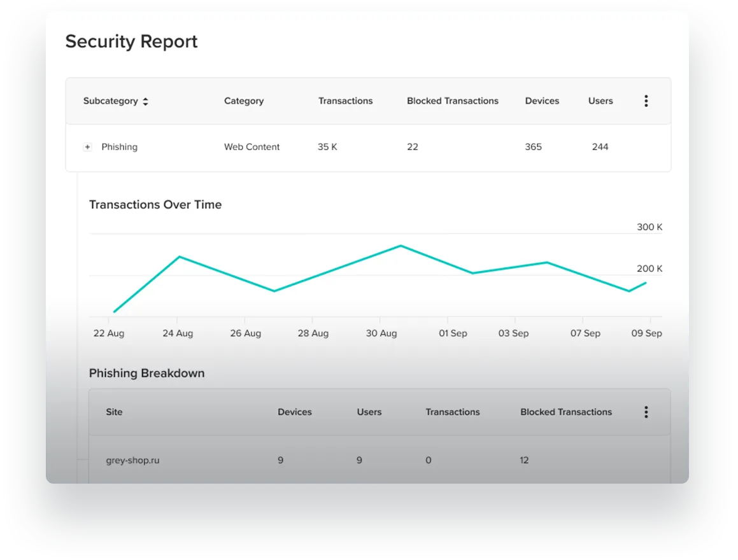Open the breakdown table column settings dropdown
This screenshot has width=738, height=560.
[x=646, y=412]
